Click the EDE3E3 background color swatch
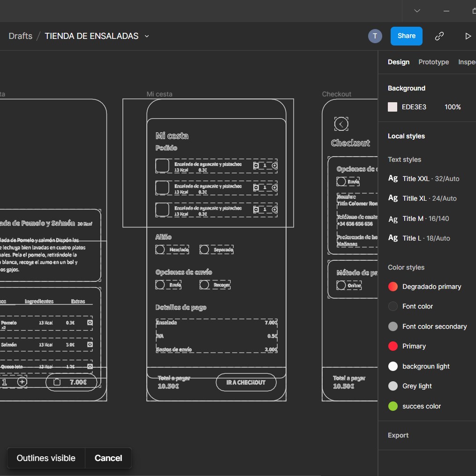This screenshot has width=476, height=476. [393, 107]
